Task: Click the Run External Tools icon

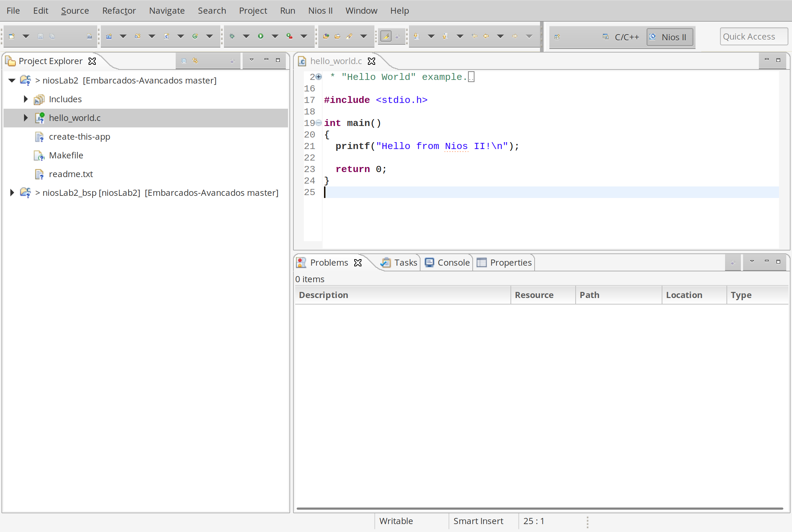Action: click(289, 36)
